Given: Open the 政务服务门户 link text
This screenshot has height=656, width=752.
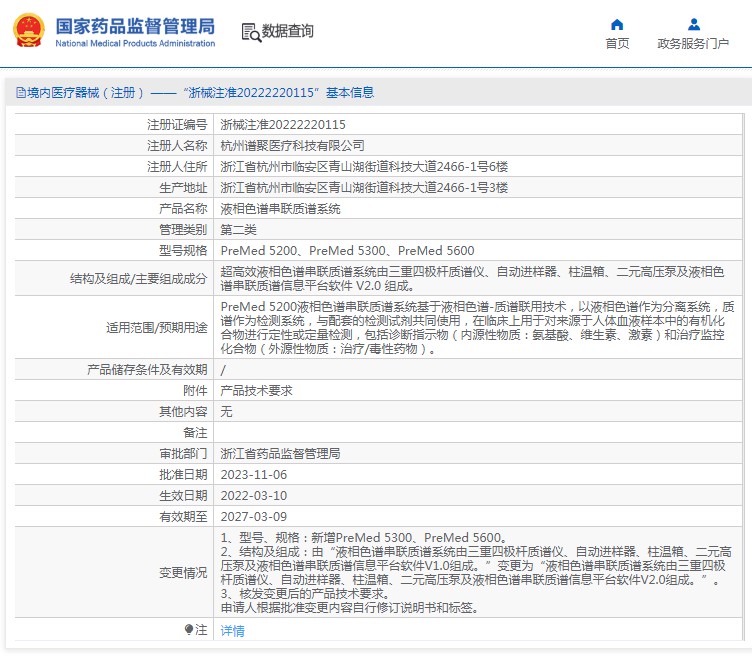Looking at the screenshot, I should click(x=693, y=44).
